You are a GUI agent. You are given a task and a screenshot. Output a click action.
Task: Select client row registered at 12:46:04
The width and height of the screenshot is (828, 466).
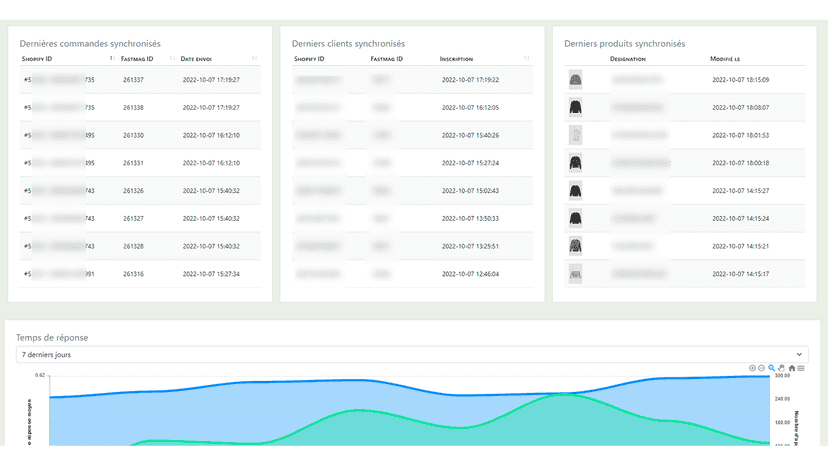pyautogui.click(x=412, y=274)
